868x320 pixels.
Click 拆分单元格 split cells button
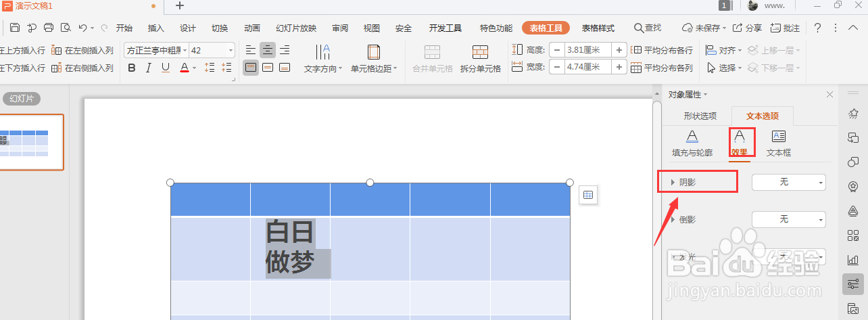tap(481, 59)
